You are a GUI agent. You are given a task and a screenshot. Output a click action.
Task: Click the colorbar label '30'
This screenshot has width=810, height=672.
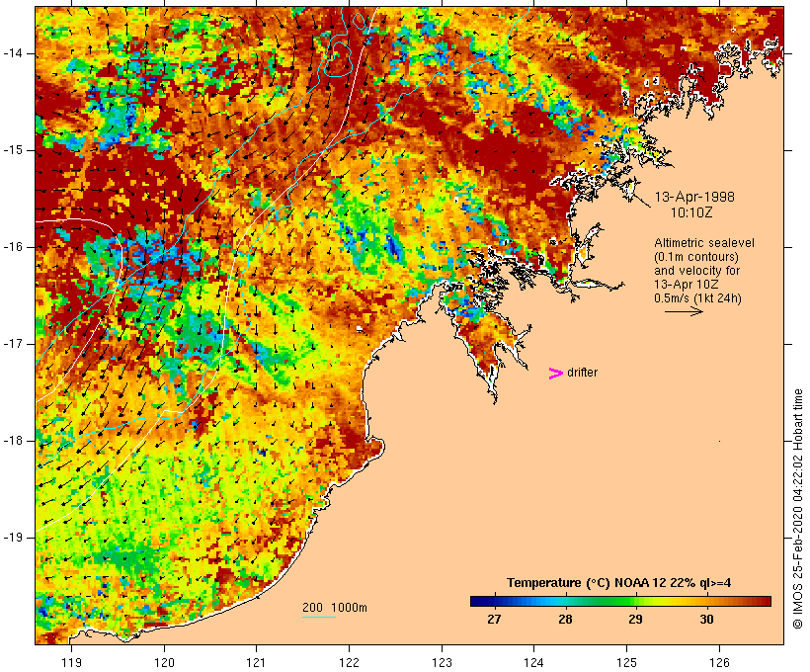tap(706, 620)
